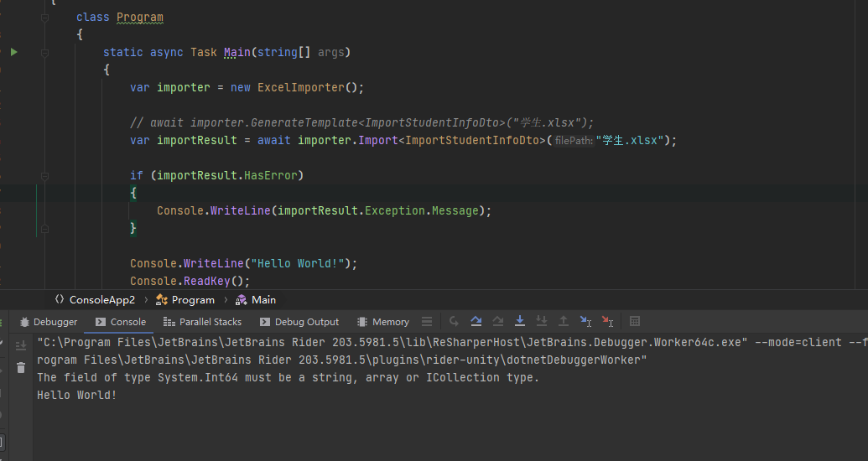Click the Clear All trash icon
This screenshot has width=868, height=461.
point(21,367)
